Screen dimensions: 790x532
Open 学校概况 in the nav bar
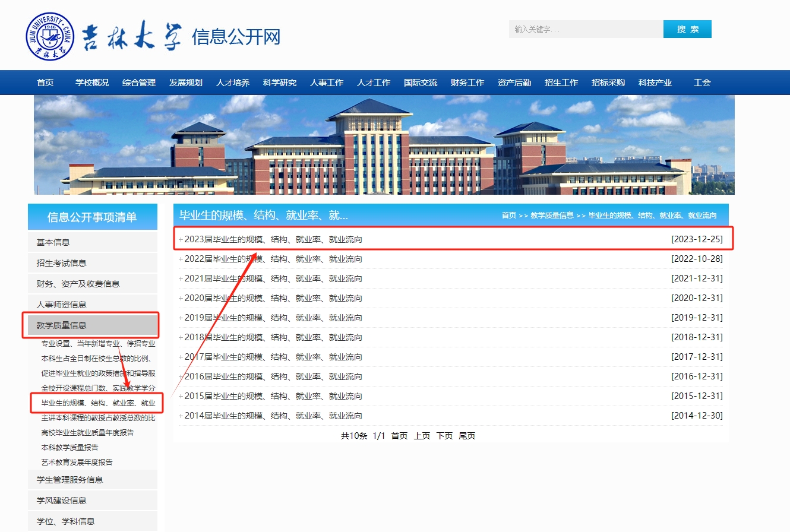[92, 83]
